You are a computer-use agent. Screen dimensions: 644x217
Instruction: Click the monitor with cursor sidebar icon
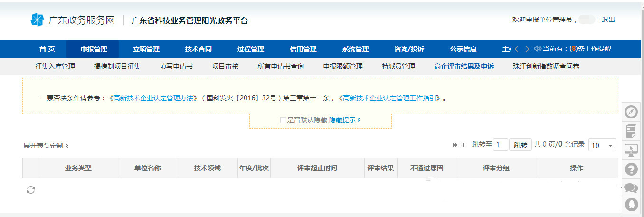tap(631, 149)
